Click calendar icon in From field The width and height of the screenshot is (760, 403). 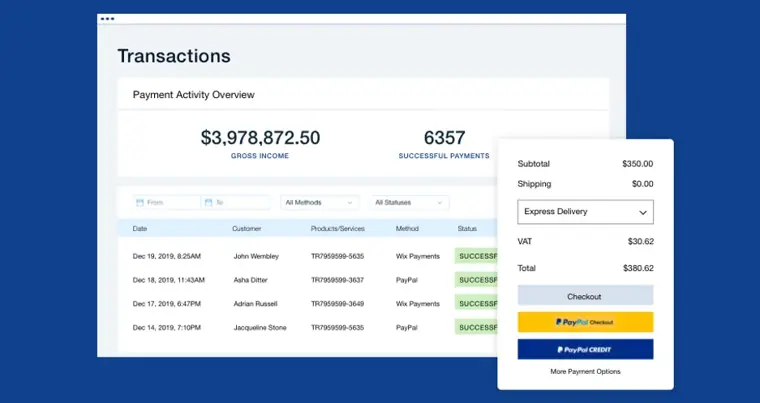tap(140, 203)
